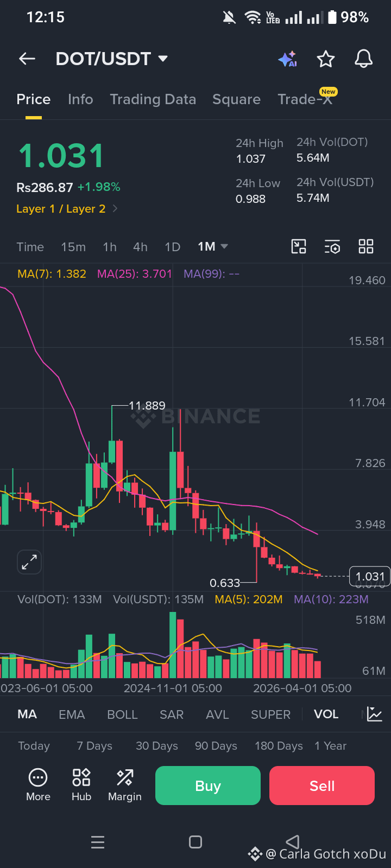391x868 pixels.
Task: Select the 30 Days performance period
Action: pos(157,746)
